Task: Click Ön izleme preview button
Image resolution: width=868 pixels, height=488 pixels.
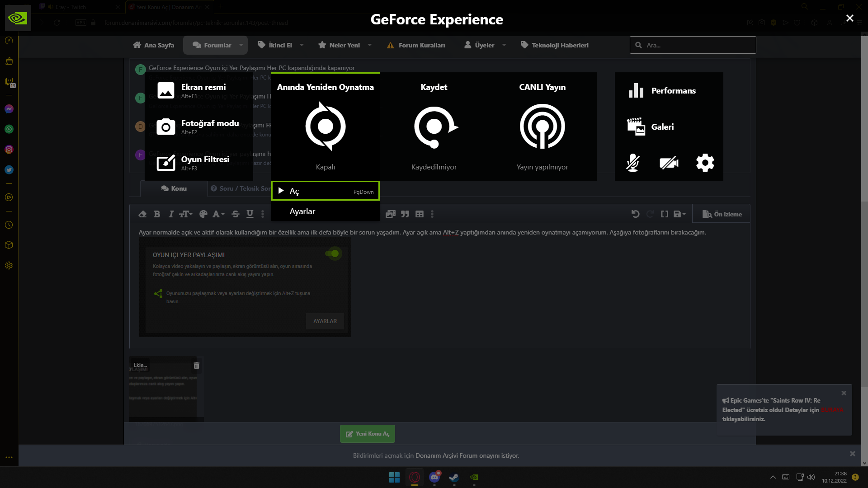Action: click(x=722, y=214)
